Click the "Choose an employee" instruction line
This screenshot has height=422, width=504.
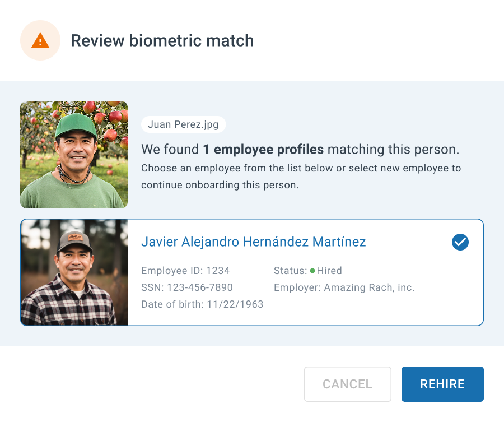click(x=301, y=168)
